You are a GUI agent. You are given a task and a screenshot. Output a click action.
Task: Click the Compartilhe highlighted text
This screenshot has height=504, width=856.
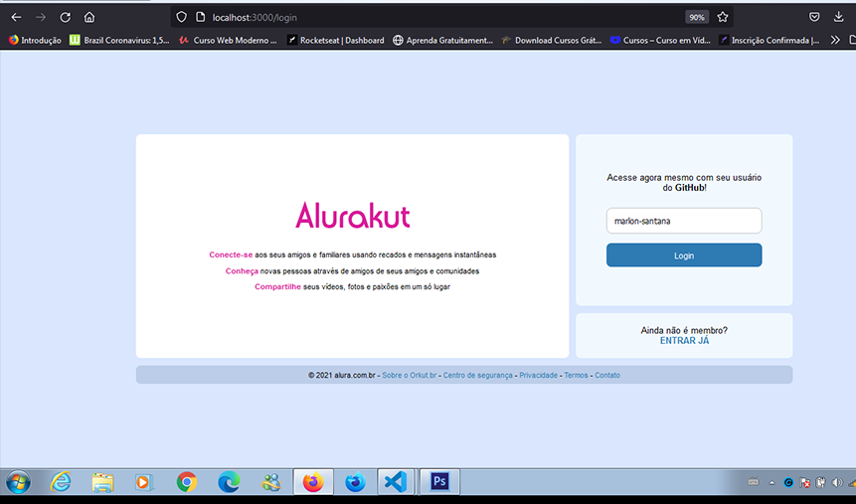(277, 286)
